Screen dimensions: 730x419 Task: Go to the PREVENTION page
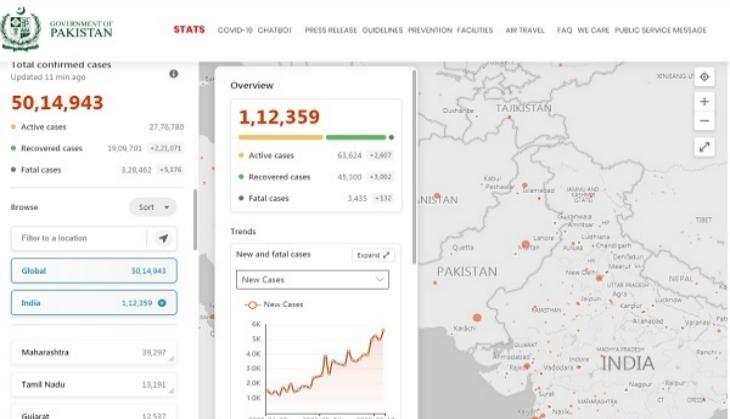click(430, 30)
